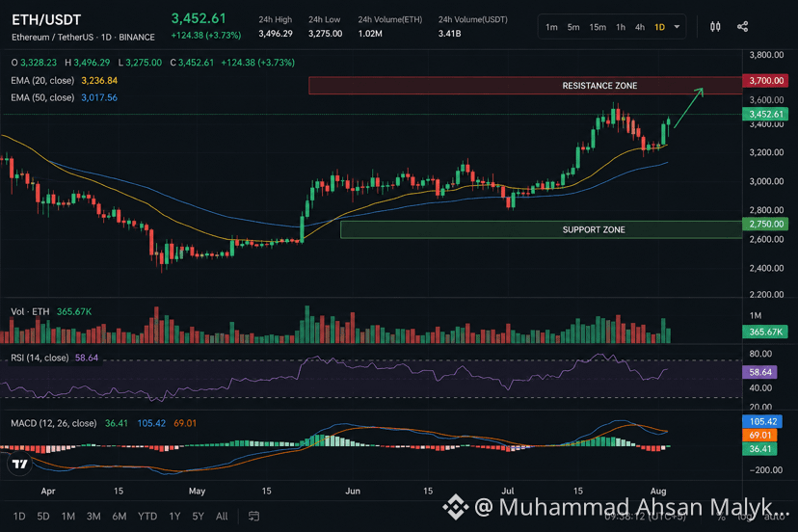Switch to the 1h timeframe

621,27
